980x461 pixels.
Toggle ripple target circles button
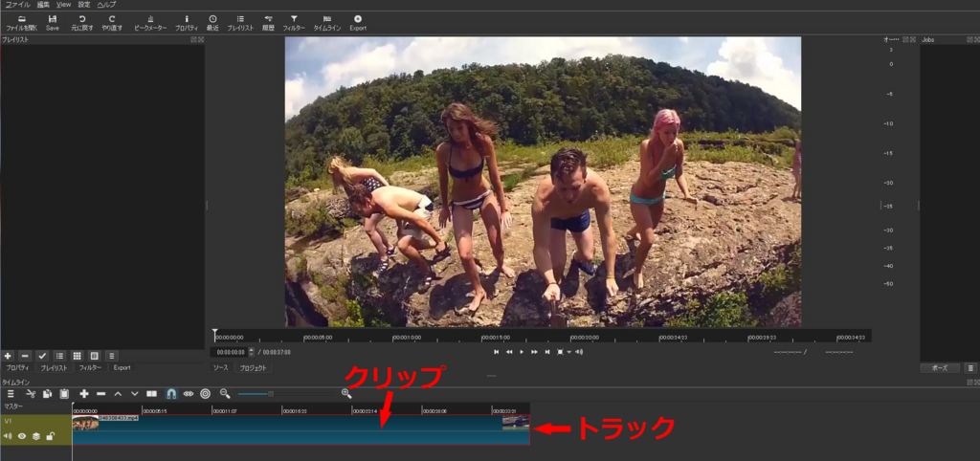(205, 393)
